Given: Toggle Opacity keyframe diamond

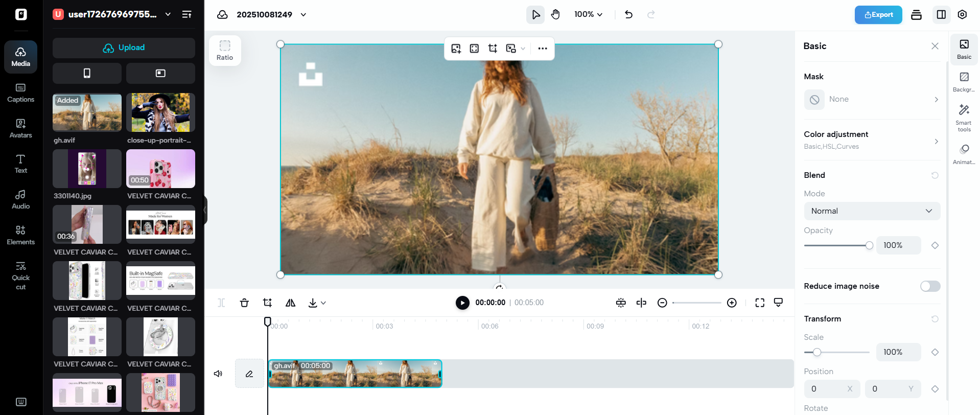Looking at the screenshot, I should pos(935,245).
